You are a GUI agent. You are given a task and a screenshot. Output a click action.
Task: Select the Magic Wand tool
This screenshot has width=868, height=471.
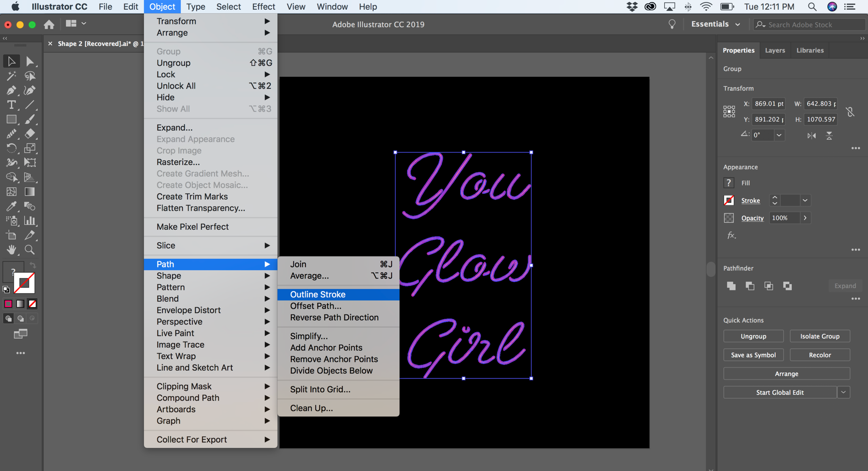click(x=11, y=76)
